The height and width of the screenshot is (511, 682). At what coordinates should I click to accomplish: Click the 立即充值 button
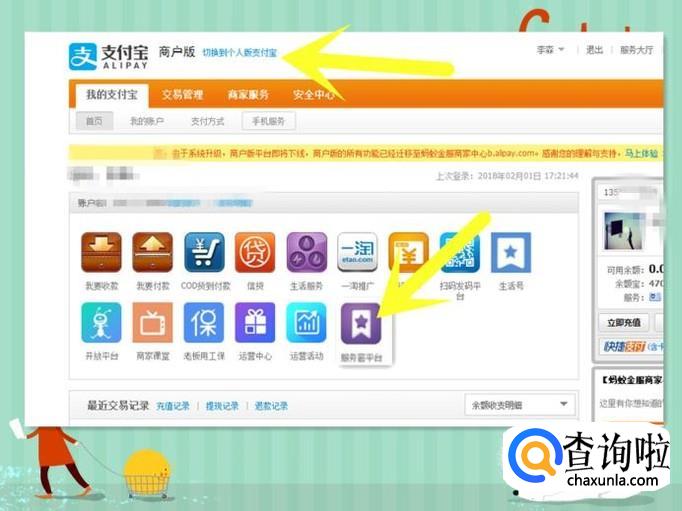(624, 322)
